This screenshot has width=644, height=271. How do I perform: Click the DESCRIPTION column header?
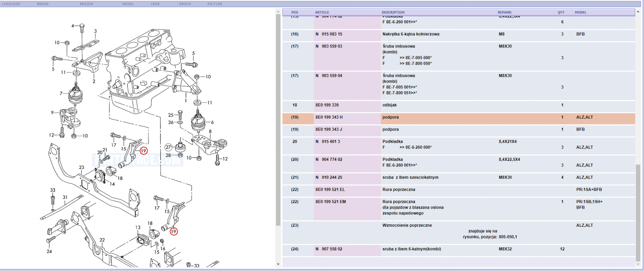coord(393,12)
